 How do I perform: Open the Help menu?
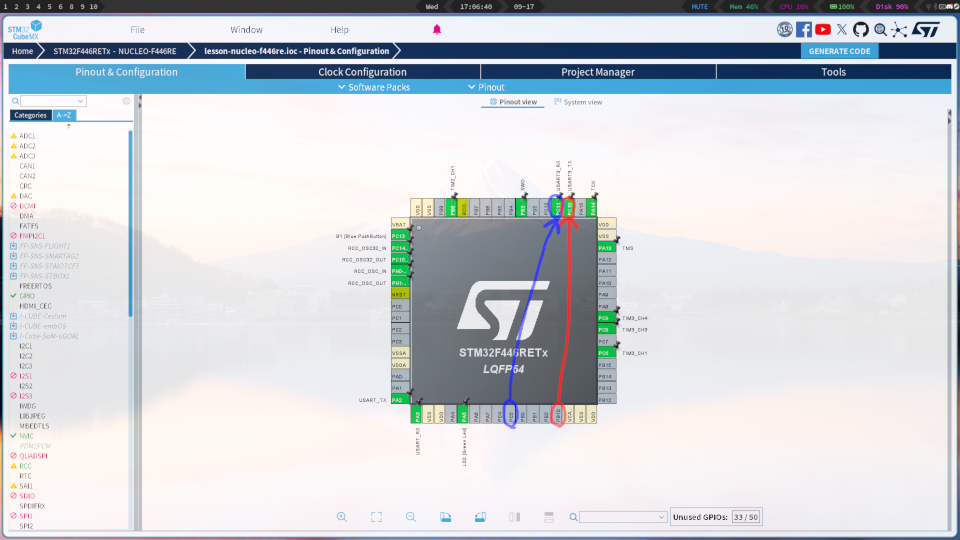pos(339,29)
